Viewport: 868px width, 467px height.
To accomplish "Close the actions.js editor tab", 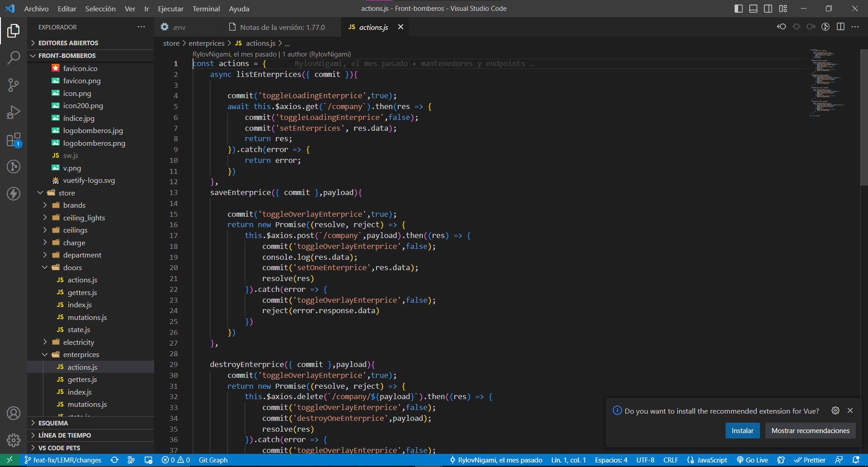I will tap(401, 27).
